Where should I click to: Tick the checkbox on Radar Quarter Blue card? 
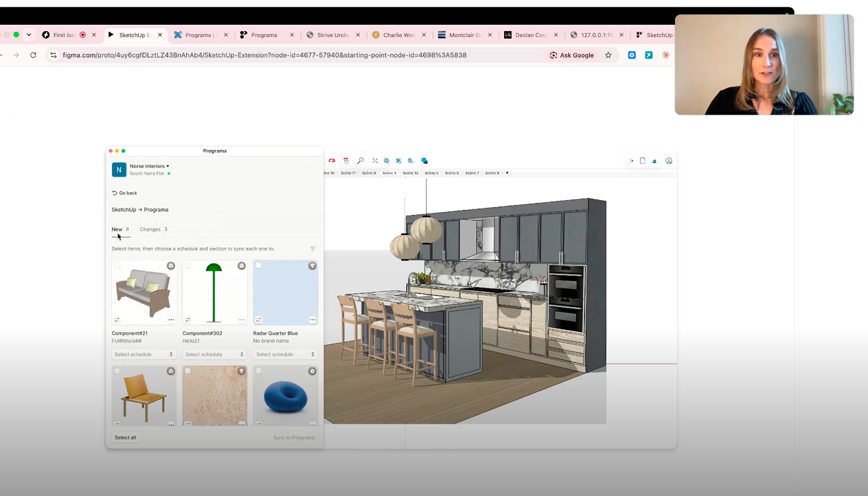259,266
